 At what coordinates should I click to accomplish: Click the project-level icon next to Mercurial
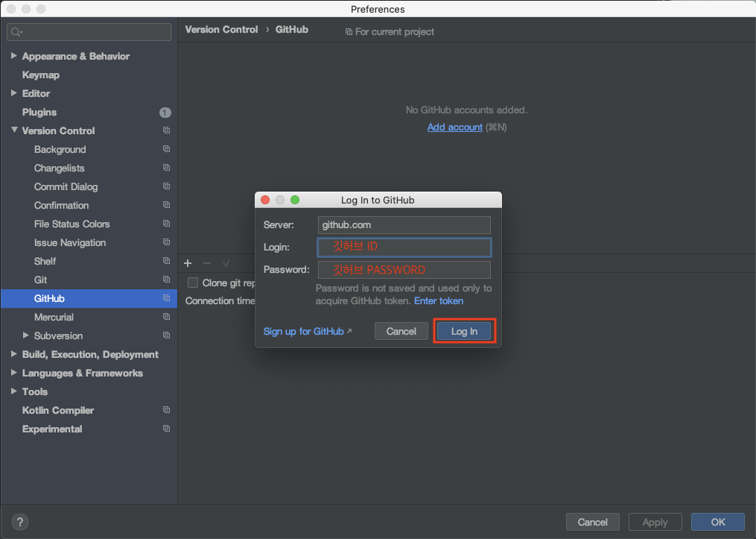(x=166, y=317)
